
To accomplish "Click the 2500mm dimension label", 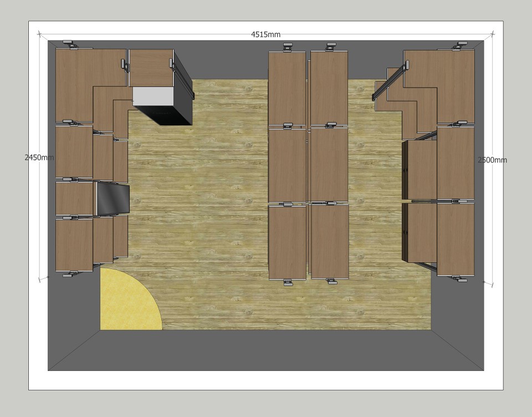I will click(x=492, y=160).
